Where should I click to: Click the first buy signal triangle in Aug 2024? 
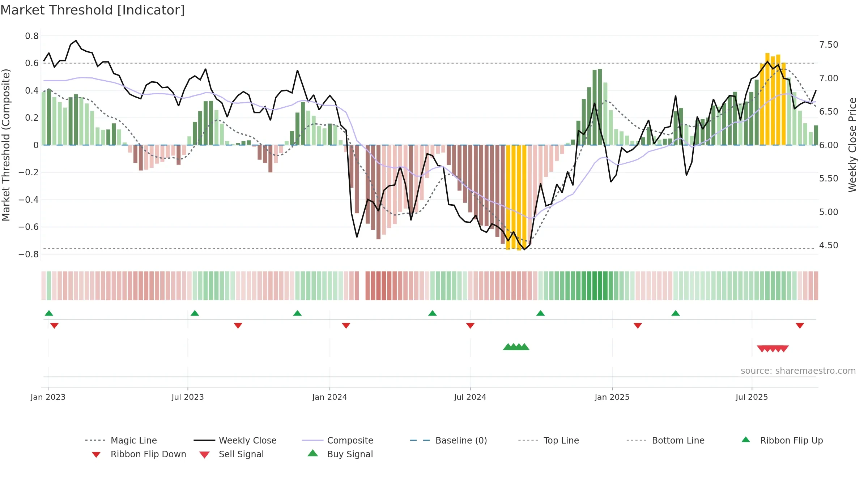click(508, 347)
